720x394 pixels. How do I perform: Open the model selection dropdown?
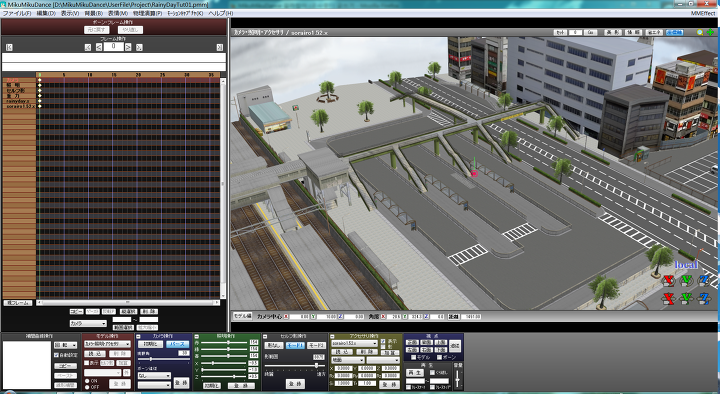click(107, 344)
